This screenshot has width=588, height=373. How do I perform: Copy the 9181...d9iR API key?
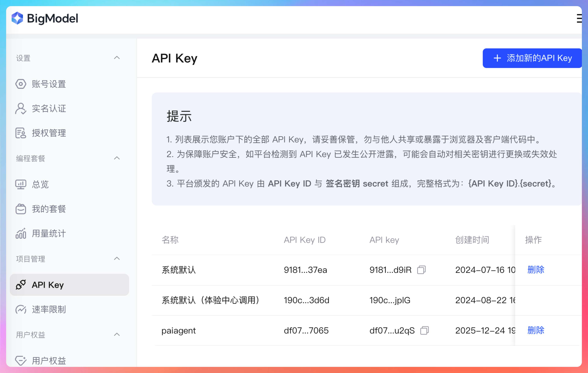421,270
